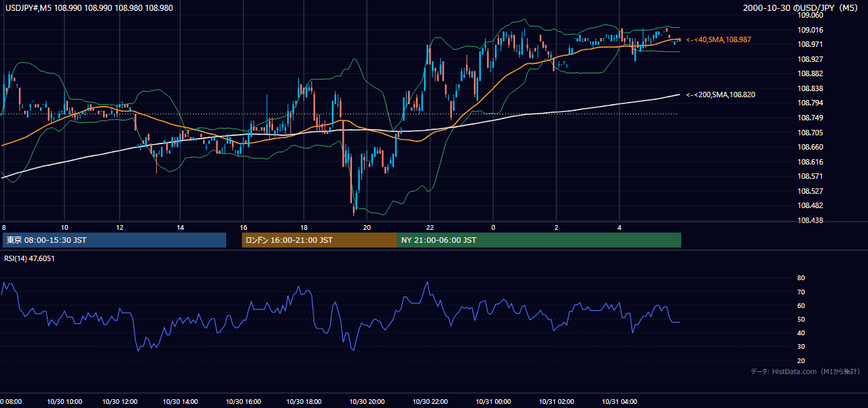Click the <-<200,SMA,108.820 white label
Screen dimensions: 868x408
click(720, 95)
